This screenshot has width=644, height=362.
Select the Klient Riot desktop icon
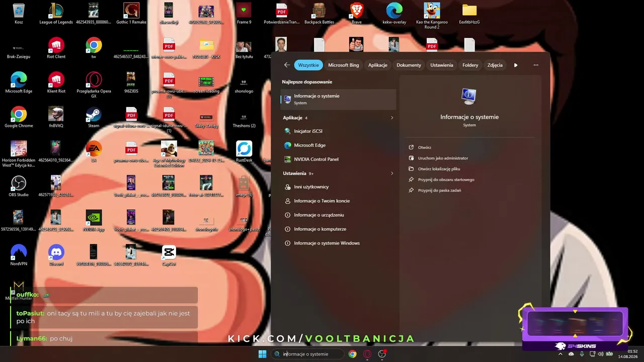point(56,83)
